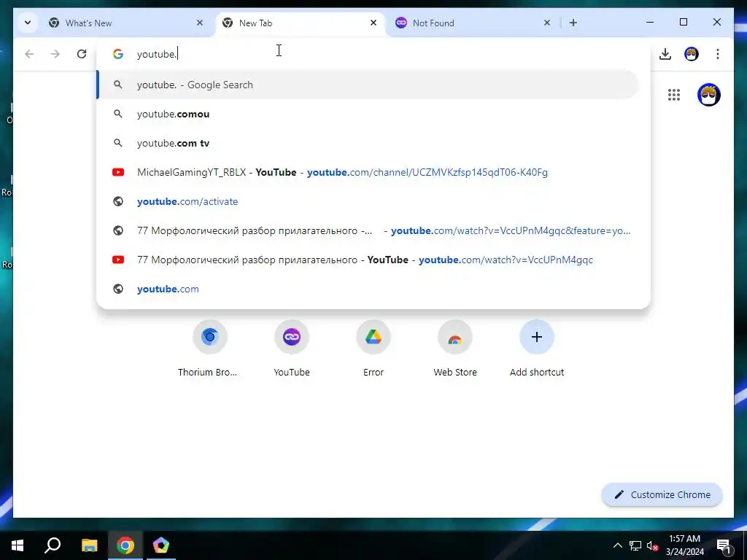Click the network icon in system tray

click(x=635, y=545)
